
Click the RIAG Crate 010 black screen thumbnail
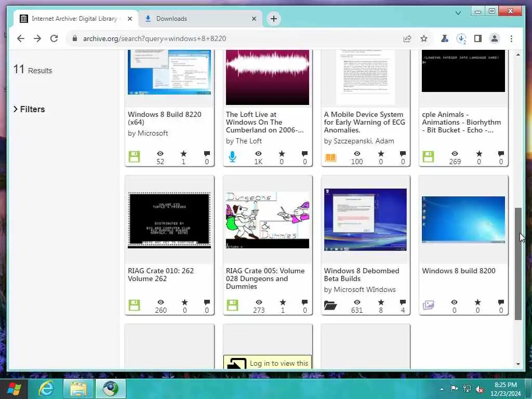coord(169,220)
